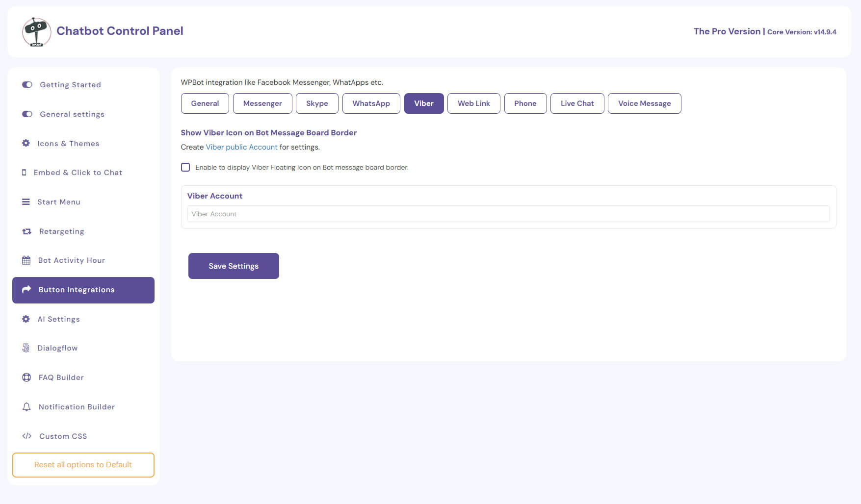Click the Start Menu hamburger icon

point(26,202)
